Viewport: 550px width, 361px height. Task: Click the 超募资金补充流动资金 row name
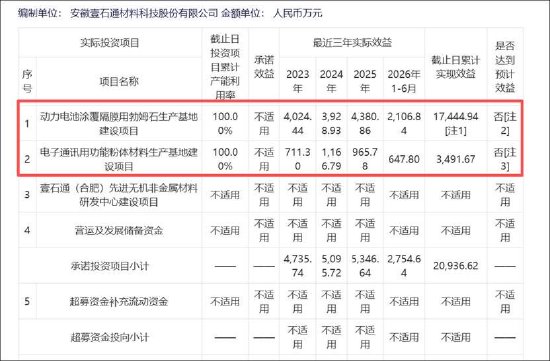click(x=119, y=301)
